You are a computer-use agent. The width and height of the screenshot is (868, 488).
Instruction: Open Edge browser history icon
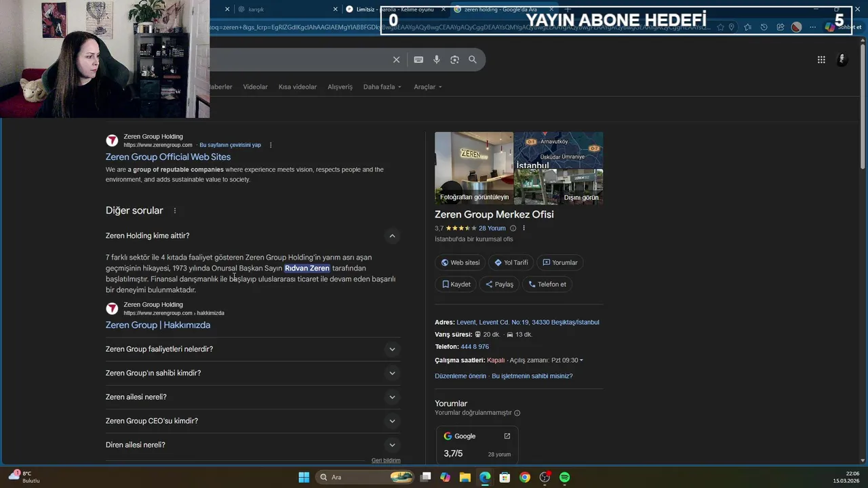click(764, 27)
